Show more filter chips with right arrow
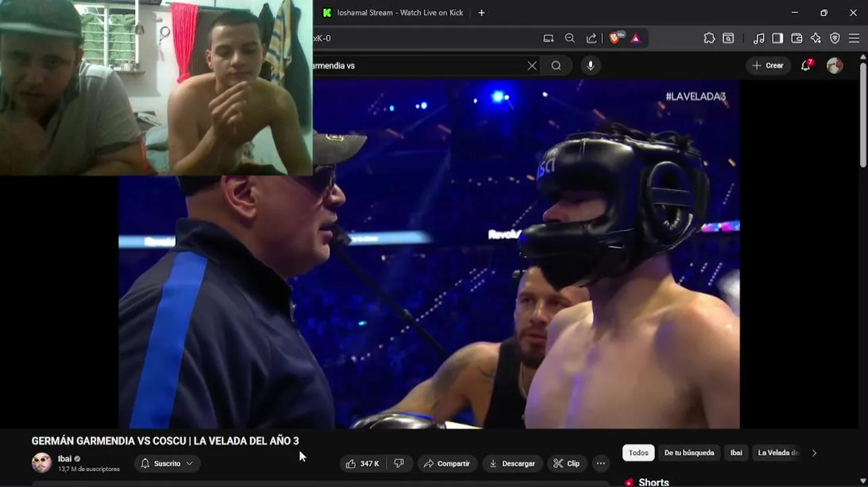This screenshot has height=487, width=868. [x=814, y=453]
